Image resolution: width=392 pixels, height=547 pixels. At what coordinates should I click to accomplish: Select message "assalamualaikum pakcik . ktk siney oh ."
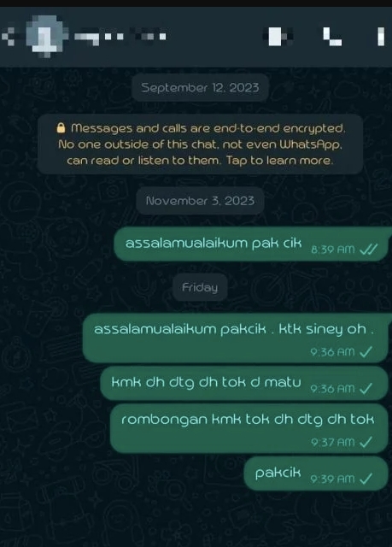pos(237,338)
